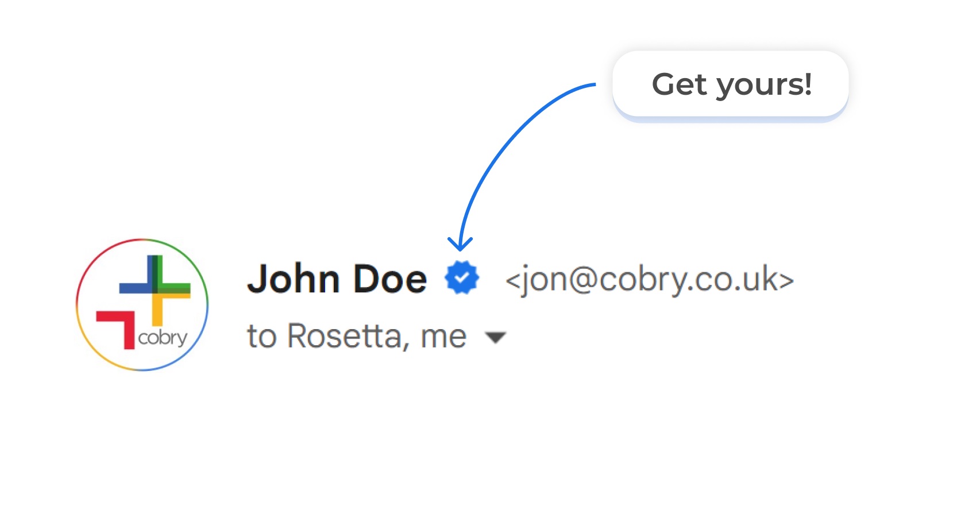Screen dimensions: 980x518
Task: Select the Rosetta recipient name
Action: [347, 336]
